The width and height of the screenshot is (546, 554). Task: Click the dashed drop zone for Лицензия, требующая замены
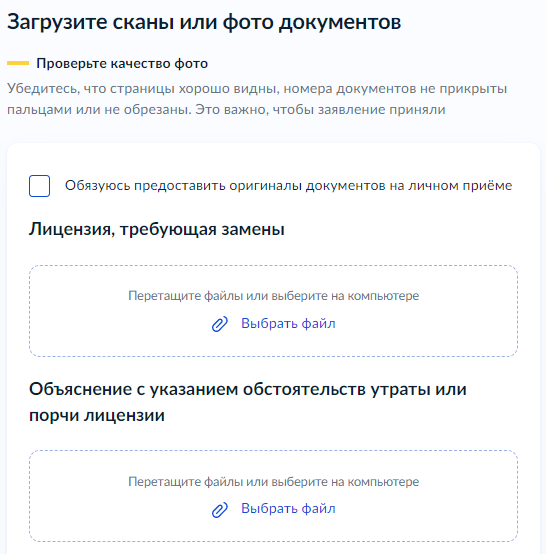[x=274, y=311]
